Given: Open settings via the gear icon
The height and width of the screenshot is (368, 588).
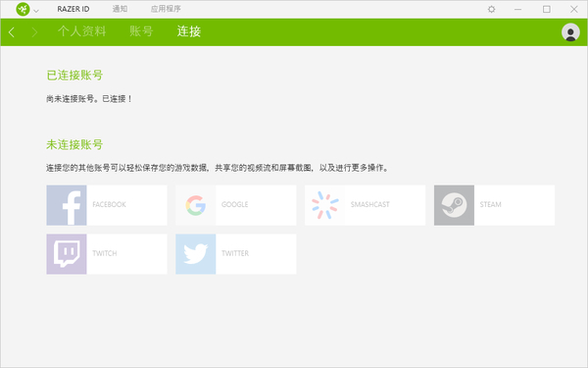Looking at the screenshot, I should coord(491,9).
